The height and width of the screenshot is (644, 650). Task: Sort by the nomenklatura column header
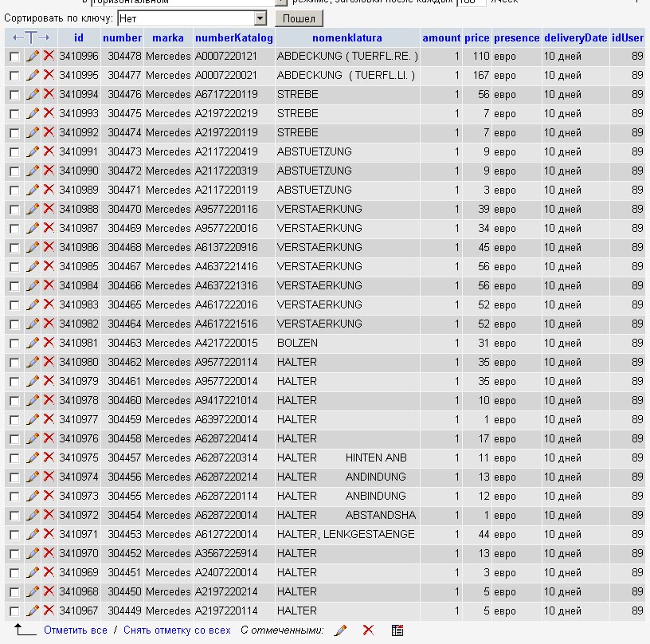click(347, 37)
